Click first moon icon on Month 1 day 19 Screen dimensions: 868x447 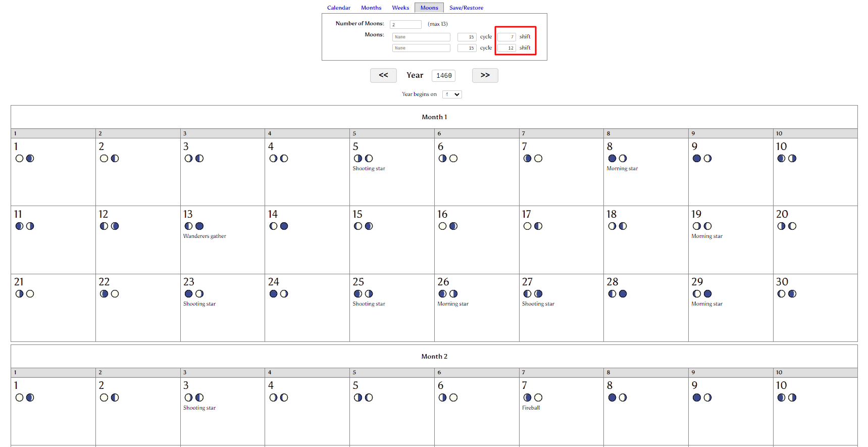pos(697,226)
